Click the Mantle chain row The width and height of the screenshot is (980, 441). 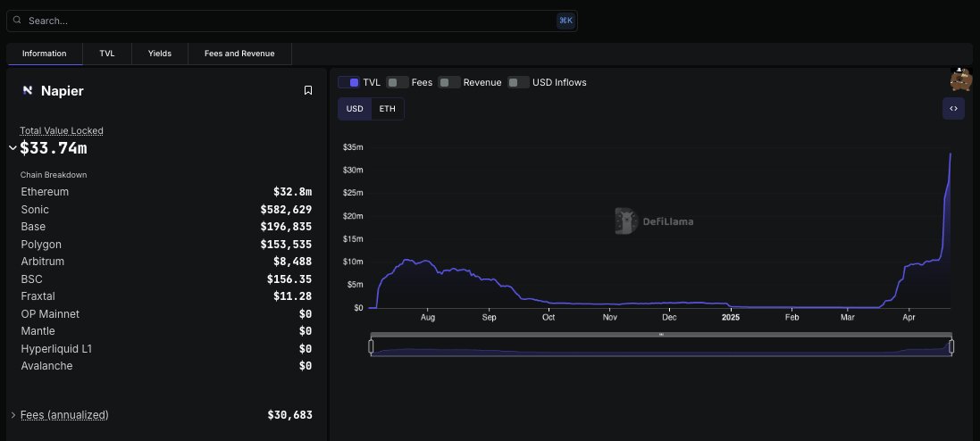coord(166,331)
